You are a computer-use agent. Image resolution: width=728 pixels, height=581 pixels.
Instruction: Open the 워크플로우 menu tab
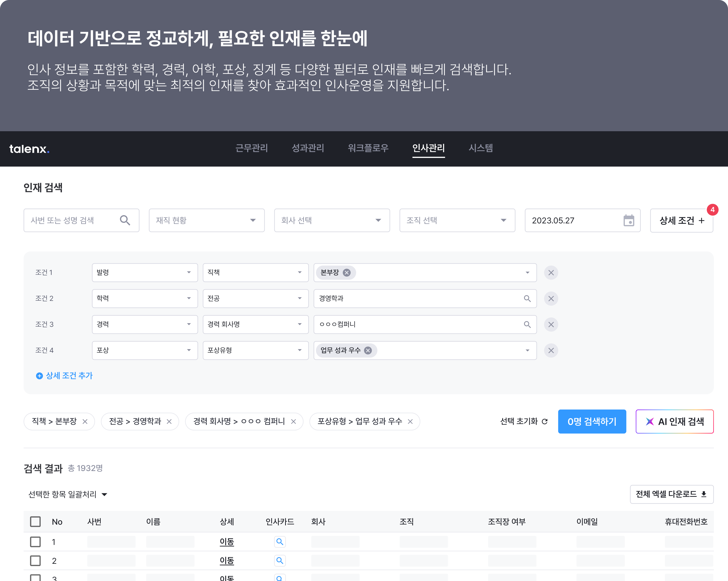pyautogui.click(x=368, y=148)
